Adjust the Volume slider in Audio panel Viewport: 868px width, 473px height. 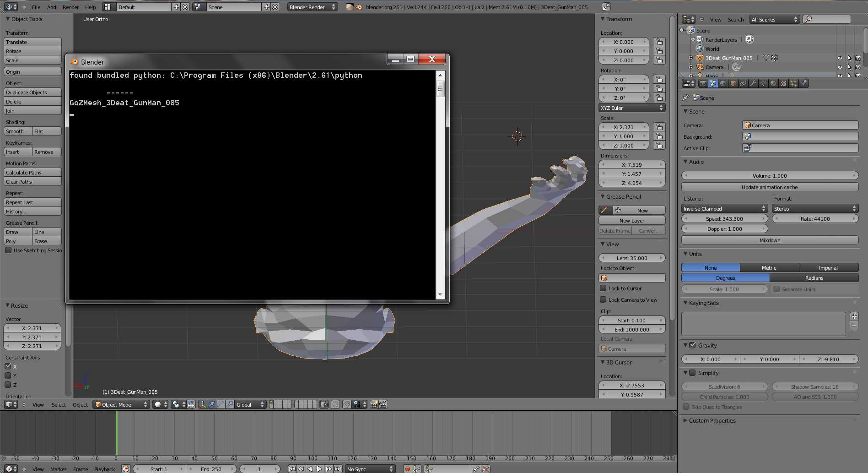(x=769, y=175)
